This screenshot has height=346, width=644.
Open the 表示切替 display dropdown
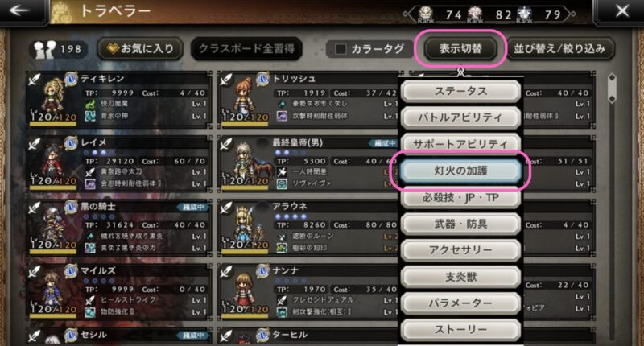pyautogui.click(x=460, y=49)
